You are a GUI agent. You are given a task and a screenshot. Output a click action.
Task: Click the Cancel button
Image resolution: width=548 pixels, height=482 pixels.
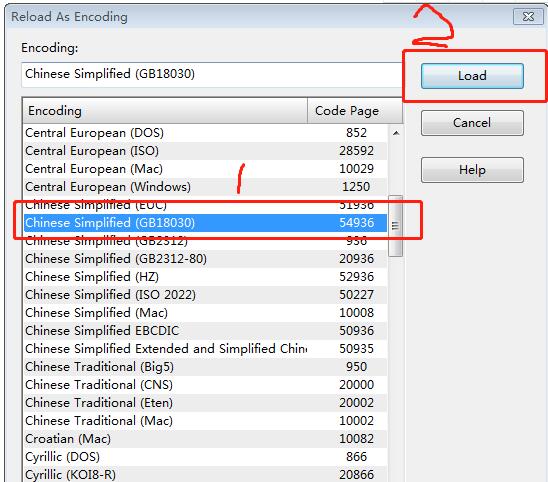coord(472,123)
